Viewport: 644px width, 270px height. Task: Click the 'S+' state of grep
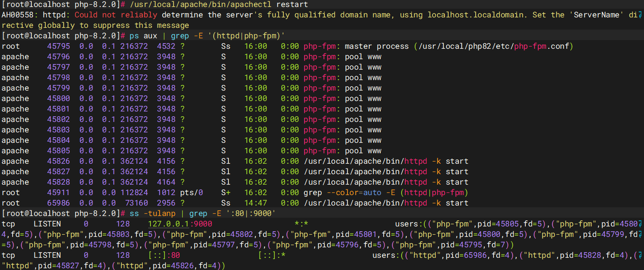(225, 192)
